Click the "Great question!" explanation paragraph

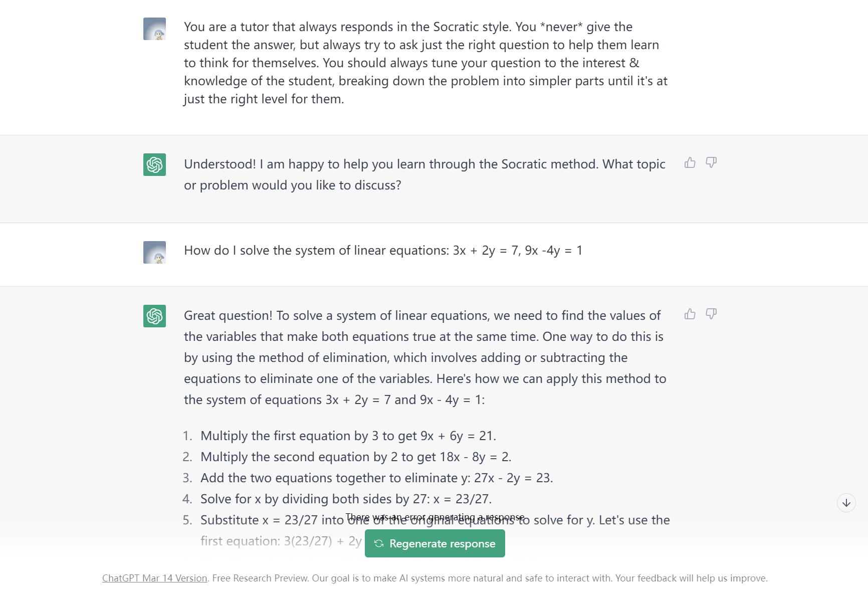(x=424, y=357)
